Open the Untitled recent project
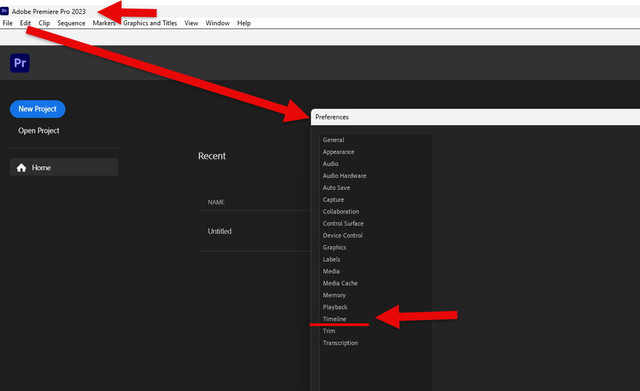 220,231
